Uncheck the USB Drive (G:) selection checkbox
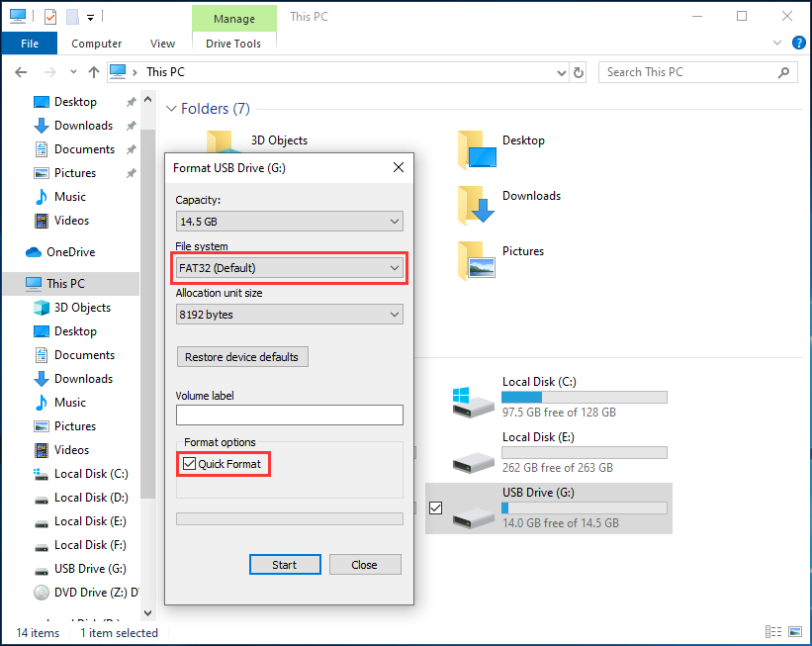Image resolution: width=812 pixels, height=646 pixels. pyautogui.click(x=436, y=508)
